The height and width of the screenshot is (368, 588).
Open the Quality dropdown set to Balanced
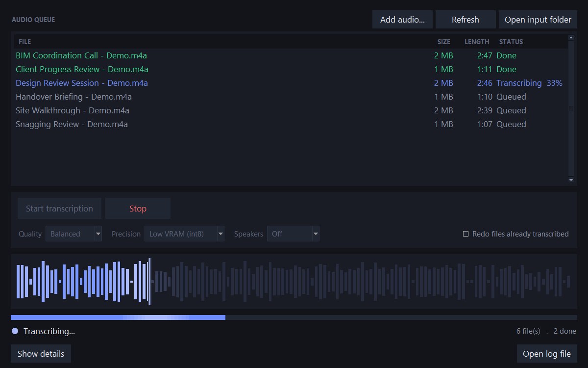73,234
